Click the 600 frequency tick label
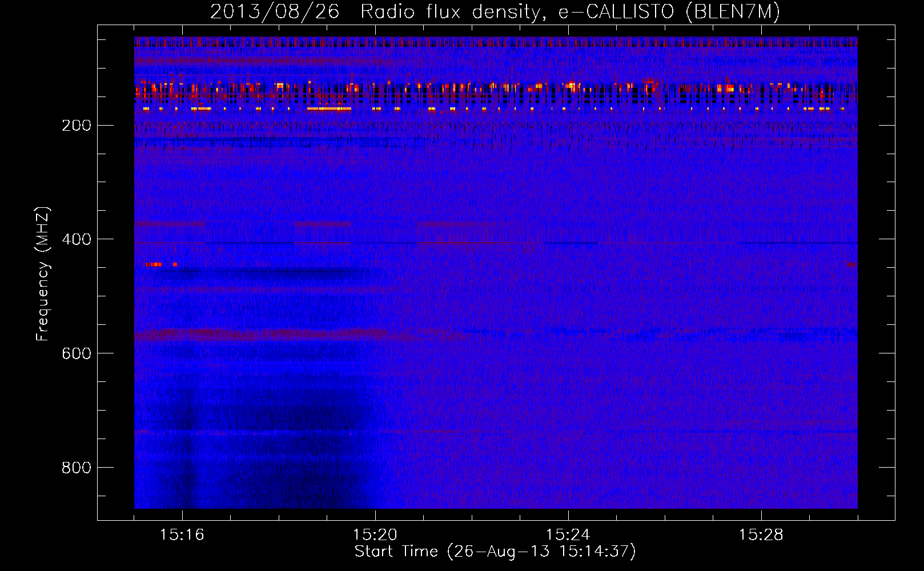 tap(76, 353)
